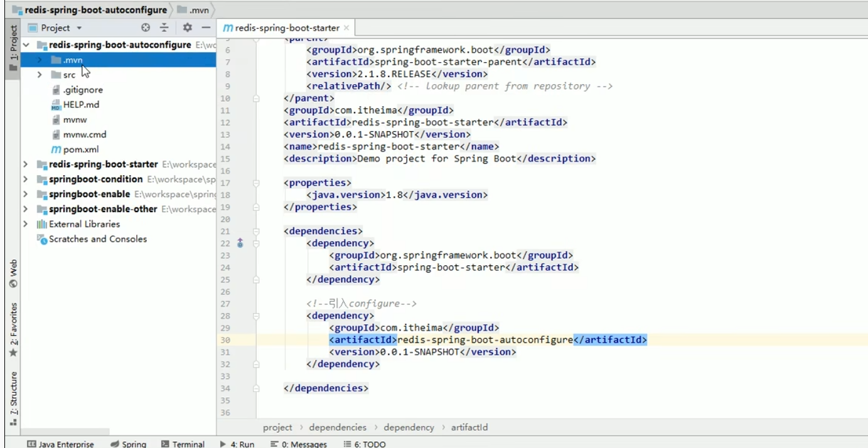Toggle fold marker at dependency line 28

[x=256, y=316]
